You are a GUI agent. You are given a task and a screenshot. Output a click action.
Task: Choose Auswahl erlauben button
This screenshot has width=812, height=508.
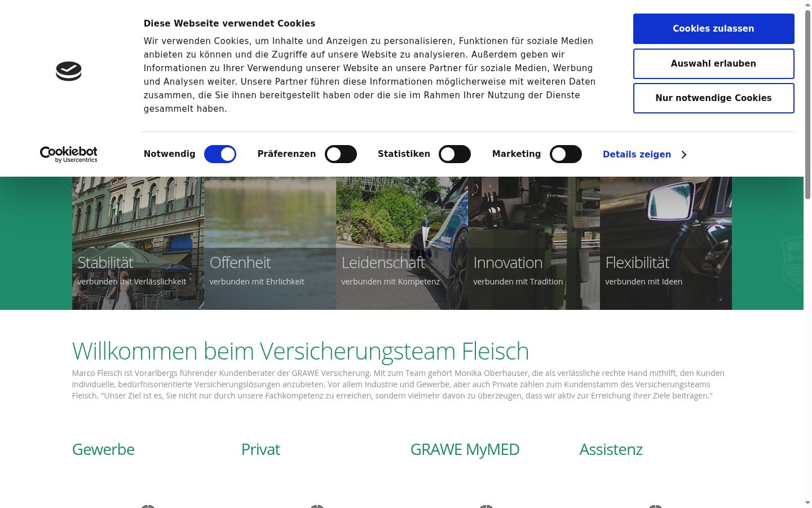(713, 64)
